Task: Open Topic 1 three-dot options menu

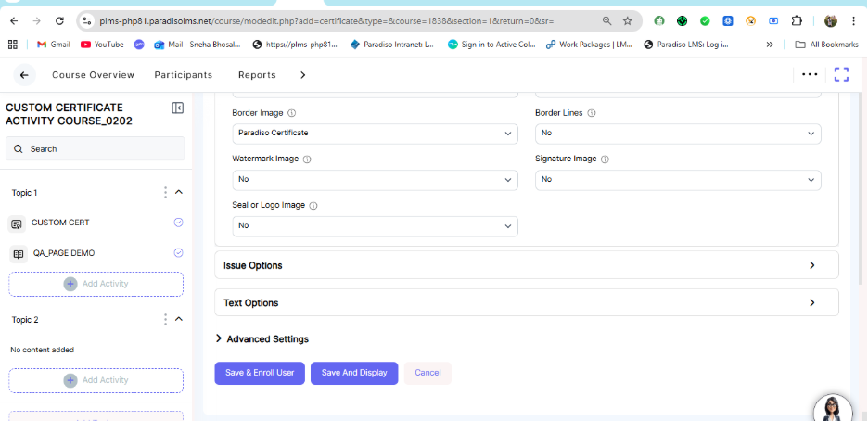Action: tap(165, 192)
